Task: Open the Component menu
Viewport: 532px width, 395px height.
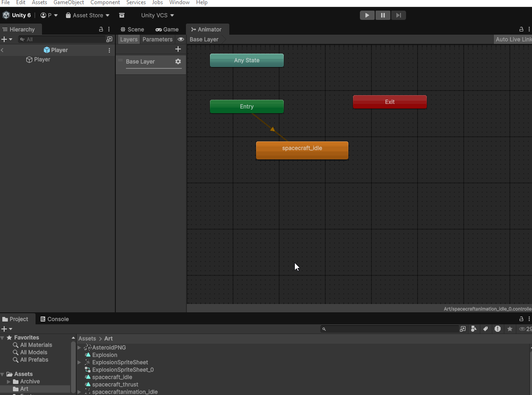Action: 105,2
